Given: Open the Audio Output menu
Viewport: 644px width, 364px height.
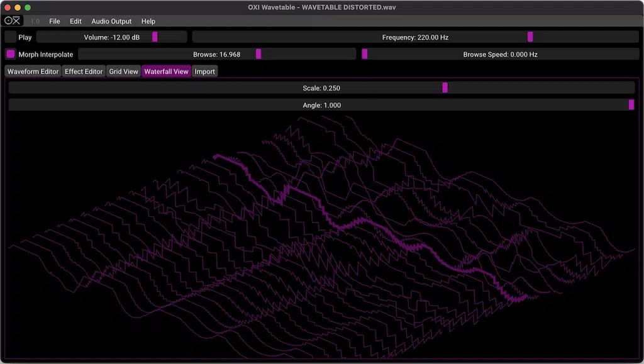Looking at the screenshot, I should (x=111, y=21).
